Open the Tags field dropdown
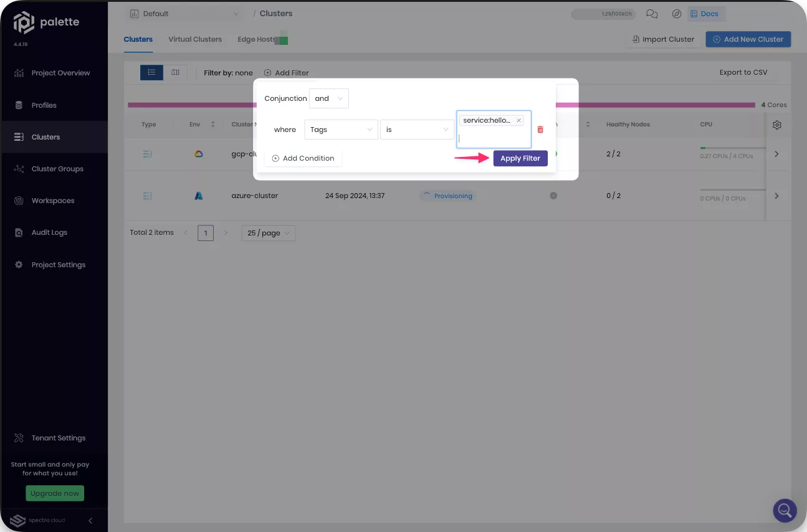The width and height of the screenshot is (807, 532). tap(341, 129)
